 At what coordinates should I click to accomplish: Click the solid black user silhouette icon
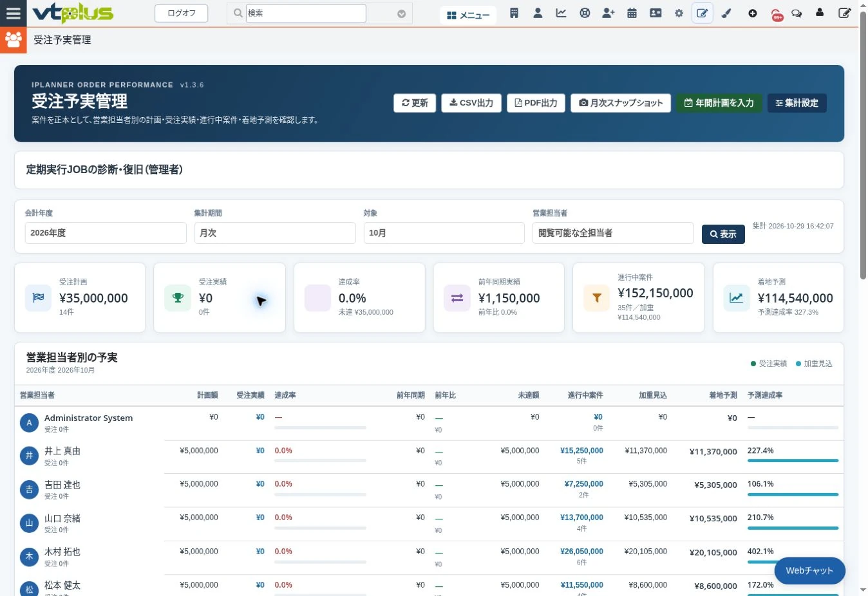[x=820, y=12]
